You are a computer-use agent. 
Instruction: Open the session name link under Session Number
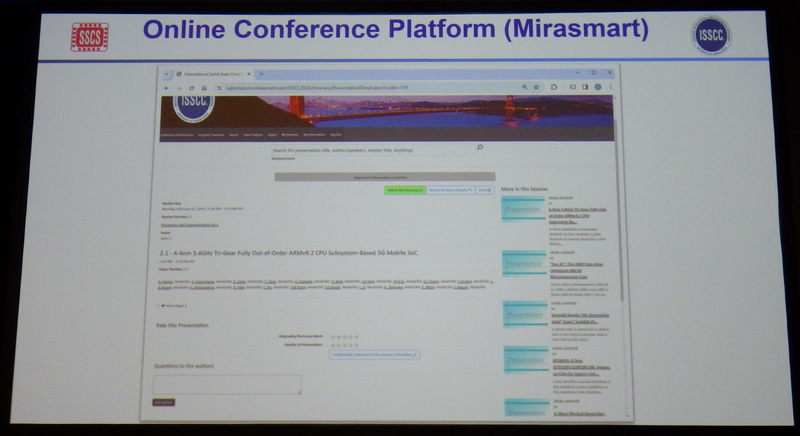pyautogui.click(x=189, y=225)
